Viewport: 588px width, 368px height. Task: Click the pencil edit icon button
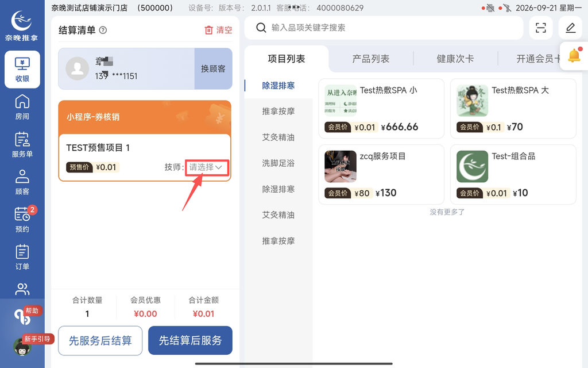(x=570, y=28)
